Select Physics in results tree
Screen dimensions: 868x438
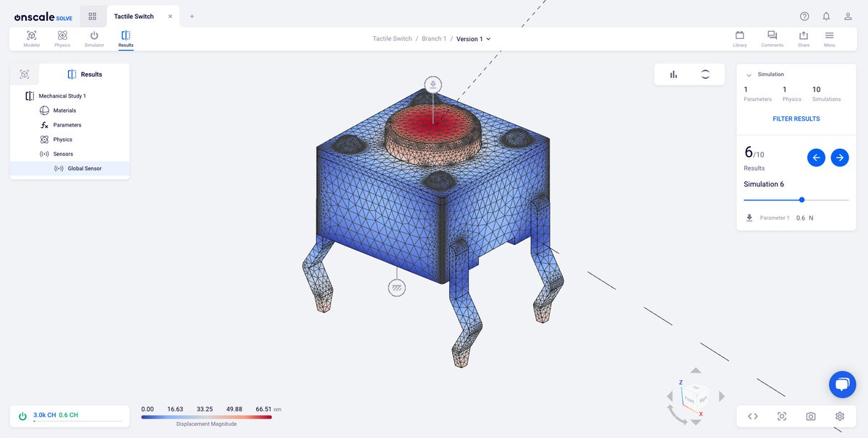click(62, 139)
